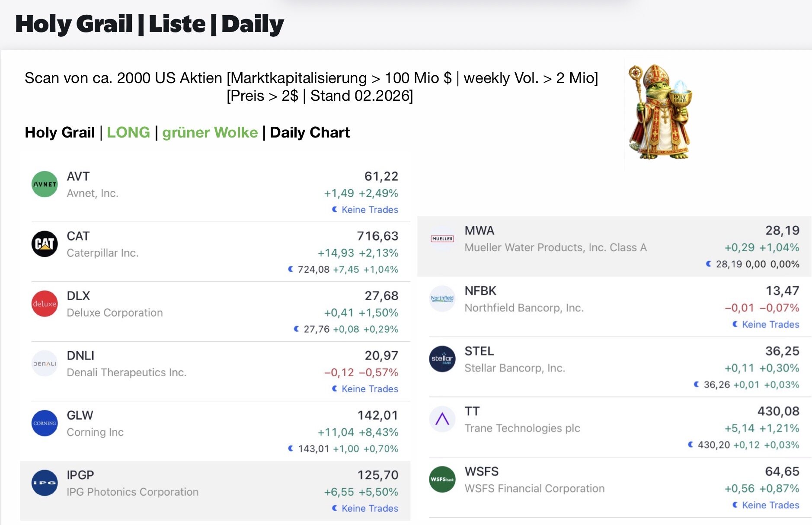
Task: Open the Holy Grail frog mascot image
Action: 660,112
